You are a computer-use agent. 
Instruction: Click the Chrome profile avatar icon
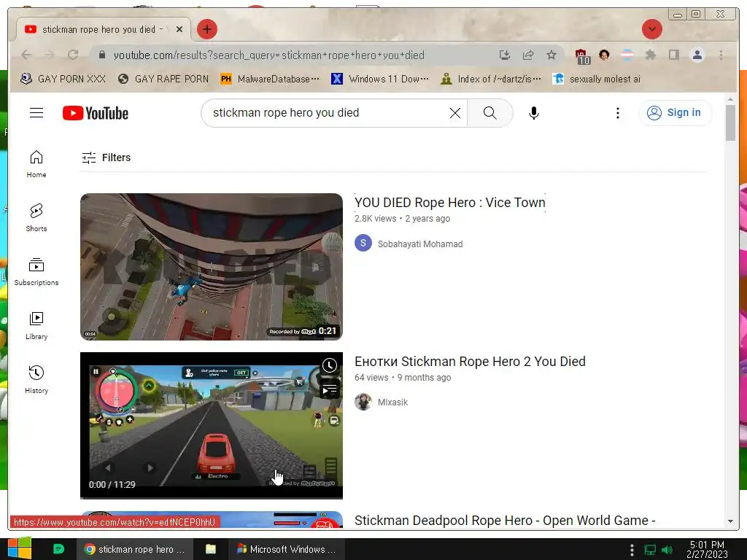coord(697,55)
